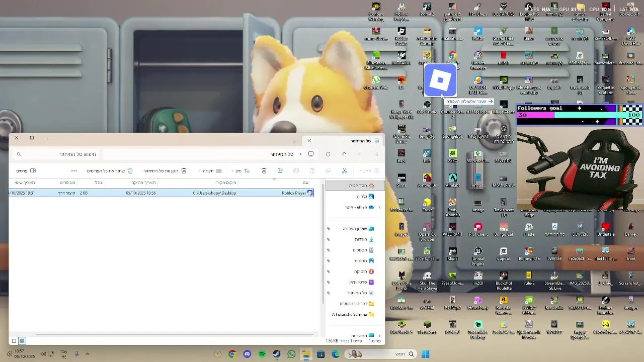Switch to details list view in status bar
The image size is (644, 362).
point(22,341)
